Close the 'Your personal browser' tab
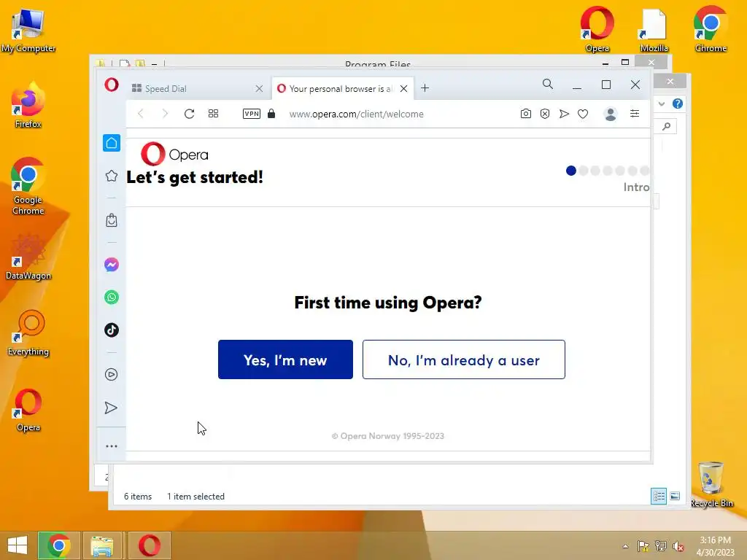The width and height of the screenshot is (747, 560). [x=403, y=88]
